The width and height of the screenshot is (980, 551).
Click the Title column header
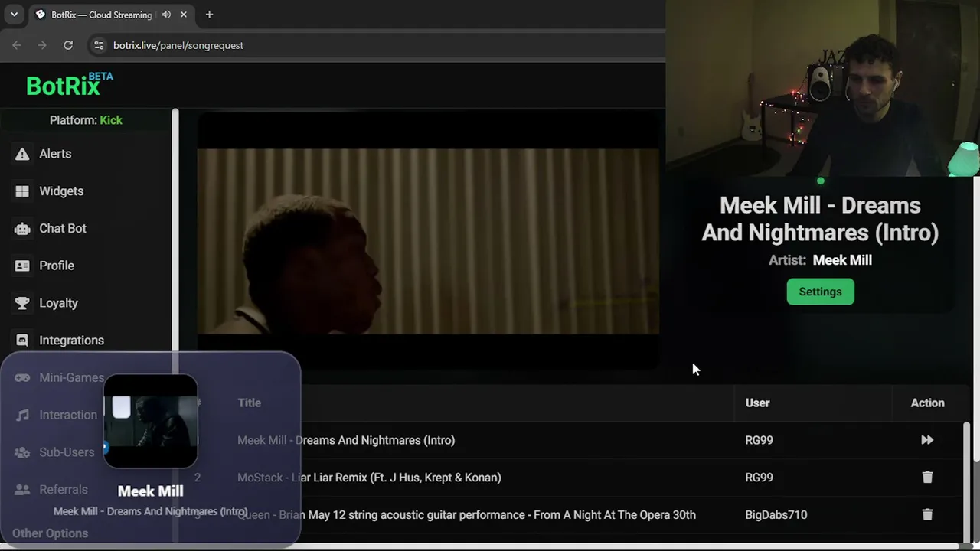[x=249, y=403]
